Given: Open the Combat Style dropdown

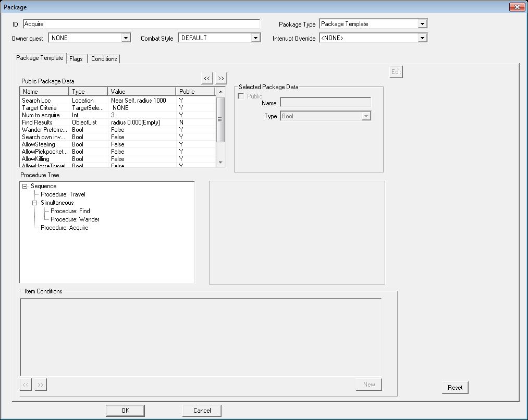Looking at the screenshot, I should click(x=255, y=38).
